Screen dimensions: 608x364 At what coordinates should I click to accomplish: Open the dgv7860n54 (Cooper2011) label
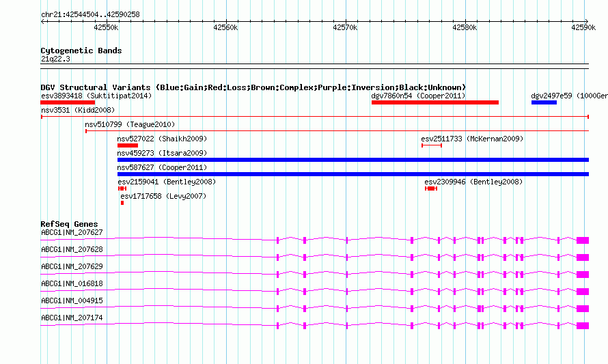[x=418, y=96]
